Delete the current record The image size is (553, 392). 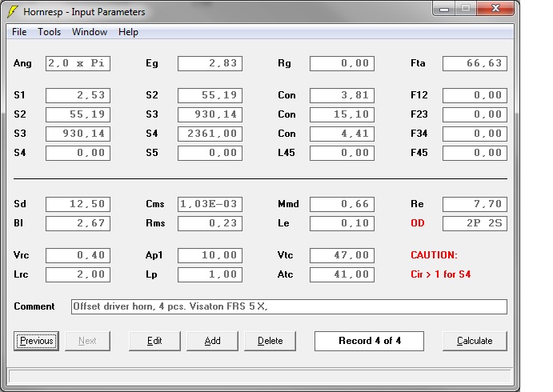pos(270,341)
